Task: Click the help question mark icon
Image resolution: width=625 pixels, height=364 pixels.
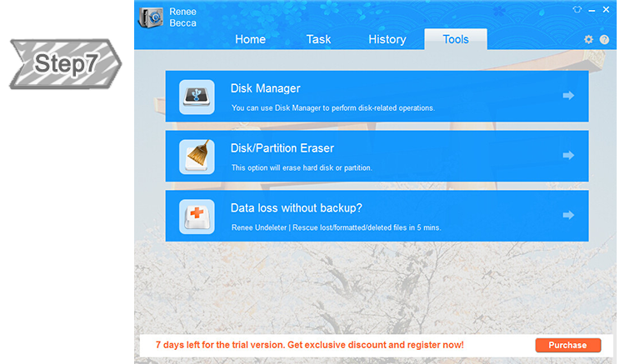Action: [604, 40]
